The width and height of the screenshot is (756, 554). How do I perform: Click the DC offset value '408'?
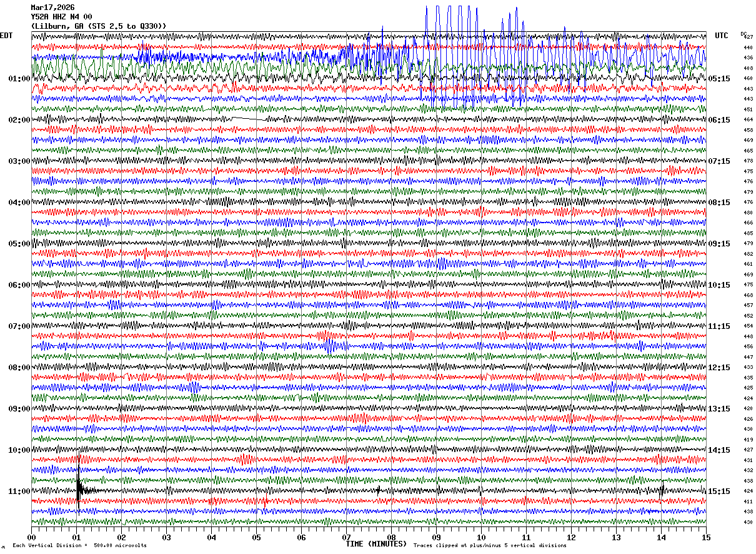[x=748, y=68]
